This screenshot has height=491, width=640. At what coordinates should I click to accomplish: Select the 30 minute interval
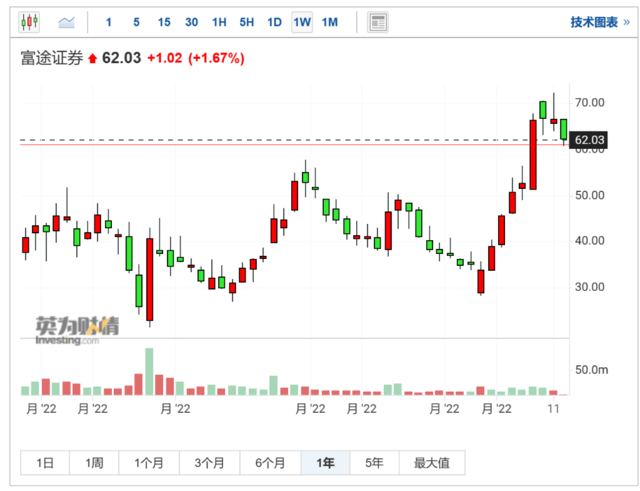click(191, 22)
